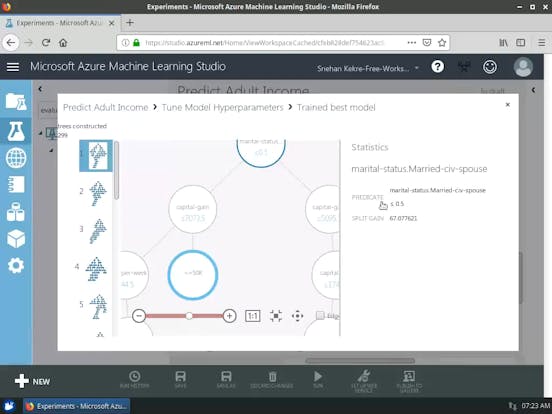
Task: Click the Tune Model Hyperparameters breadcrumb
Action: (222, 107)
